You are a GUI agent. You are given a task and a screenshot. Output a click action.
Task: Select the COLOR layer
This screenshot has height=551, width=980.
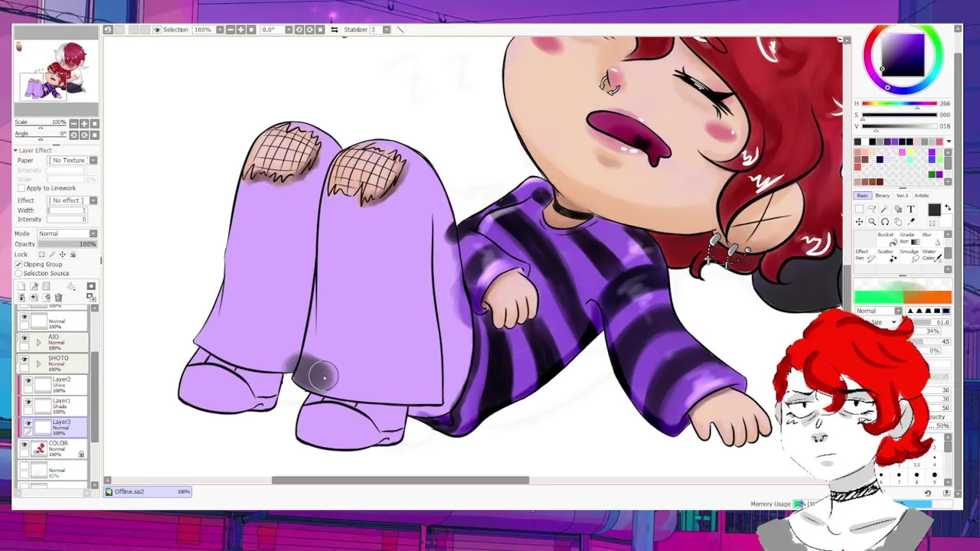pos(52,448)
